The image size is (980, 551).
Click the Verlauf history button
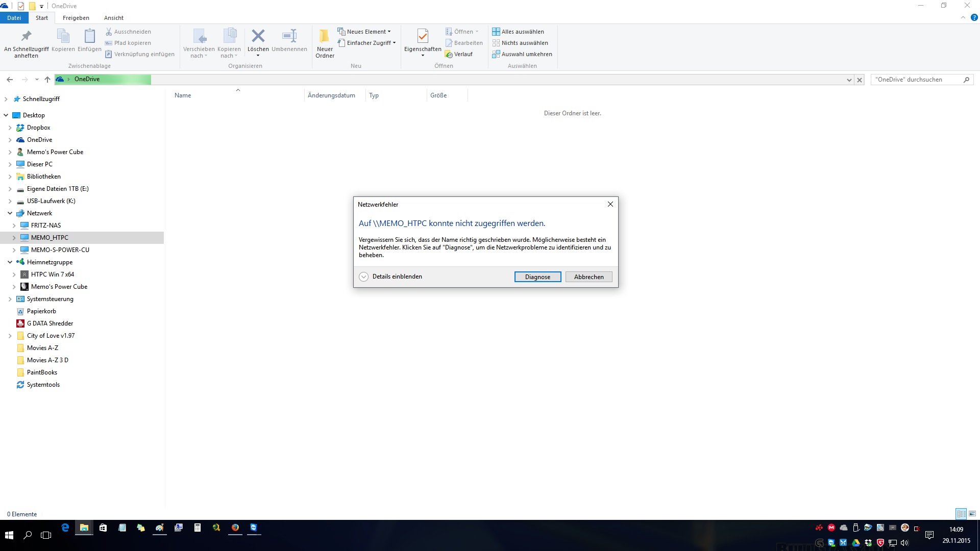point(459,54)
